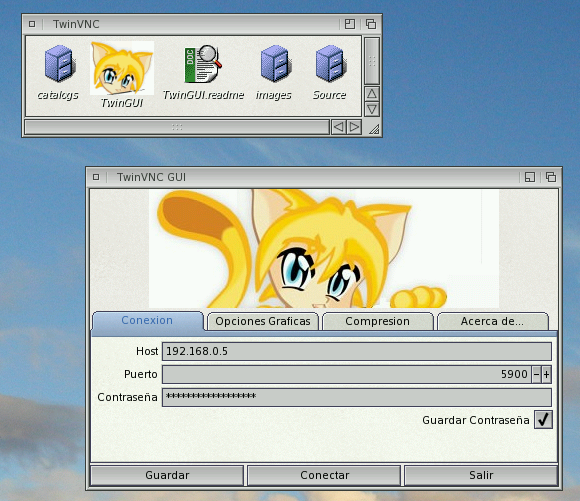This screenshot has height=501, width=580.
Task: Toggle the Guardar Contraseña checkbox
Action: (543, 420)
